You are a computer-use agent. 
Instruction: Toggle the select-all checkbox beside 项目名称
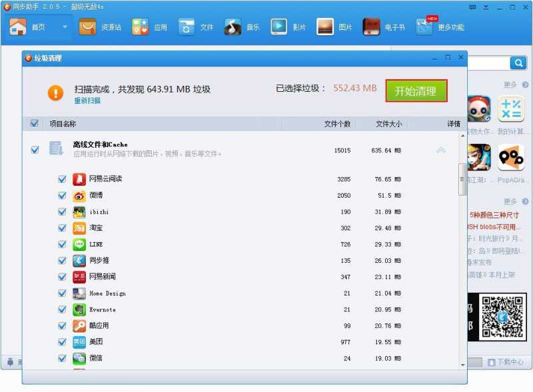point(35,123)
